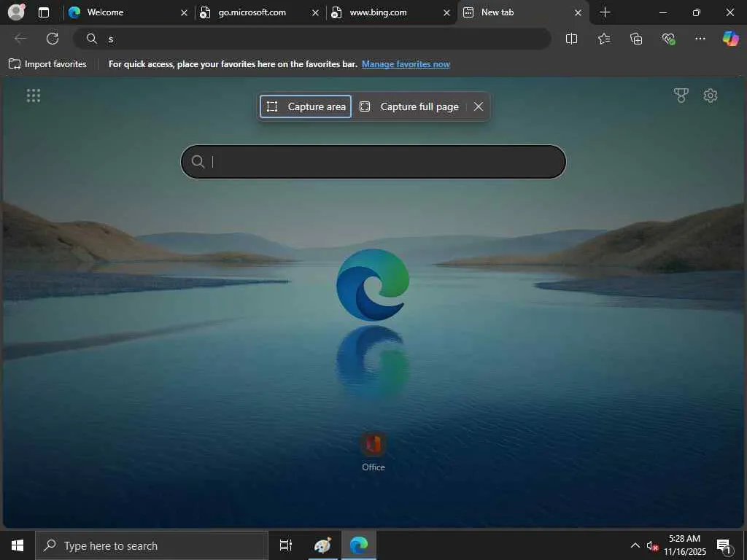The height and width of the screenshot is (560, 747).
Task: Follow the Manage favorites now link
Action: pyautogui.click(x=406, y=64)
